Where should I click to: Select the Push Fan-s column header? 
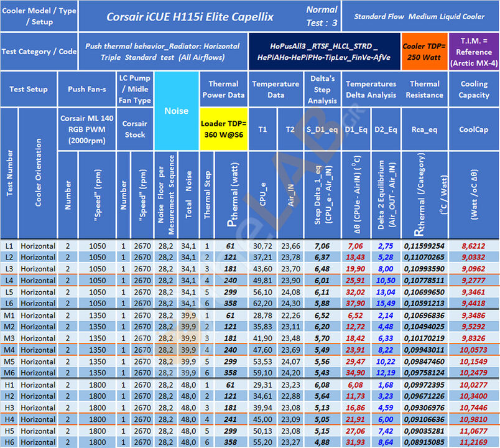point(86,89)
